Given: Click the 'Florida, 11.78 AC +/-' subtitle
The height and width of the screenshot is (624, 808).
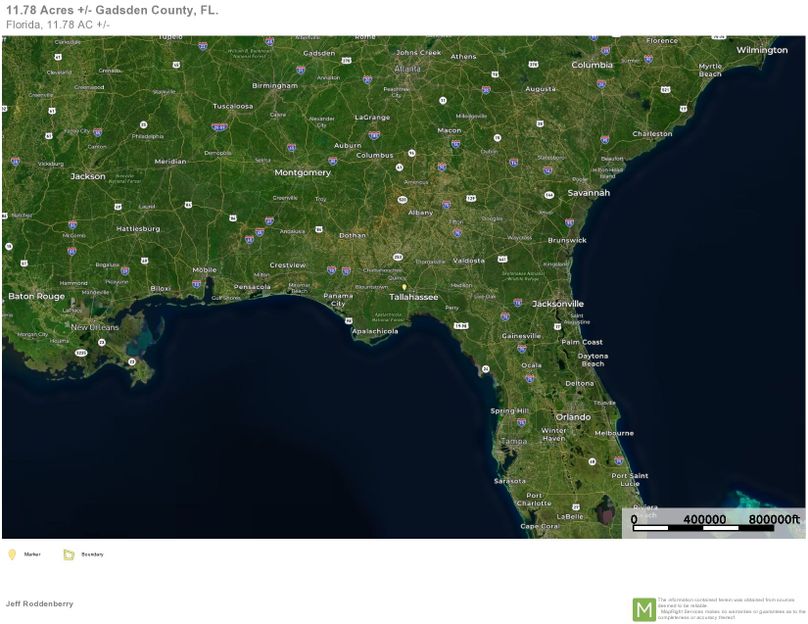Looking at the screenshot, I should coord(58,24).
